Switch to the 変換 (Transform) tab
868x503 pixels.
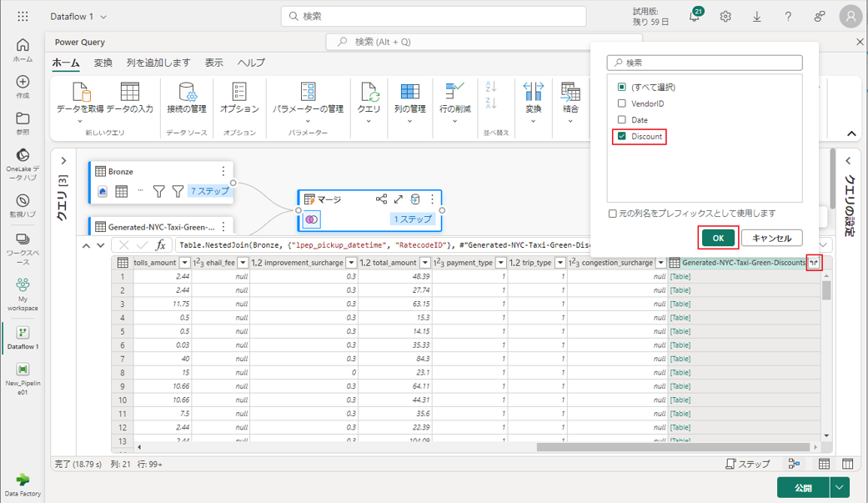point(103,63)
